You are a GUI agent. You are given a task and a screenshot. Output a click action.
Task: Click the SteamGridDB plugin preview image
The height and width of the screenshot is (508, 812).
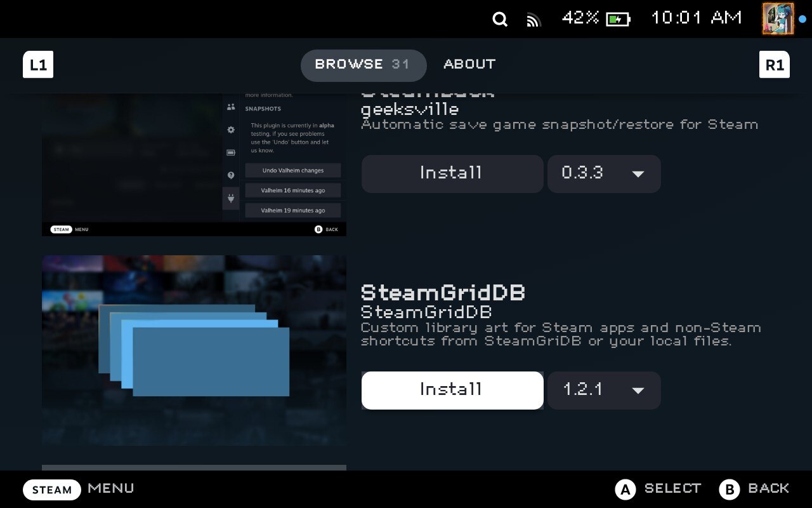(194, 351)
